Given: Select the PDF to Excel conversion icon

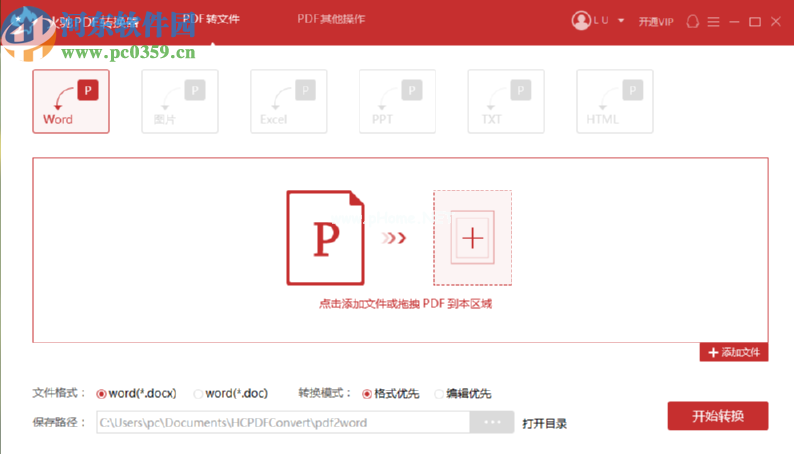Looking at the screenshot, I should 289,101.
